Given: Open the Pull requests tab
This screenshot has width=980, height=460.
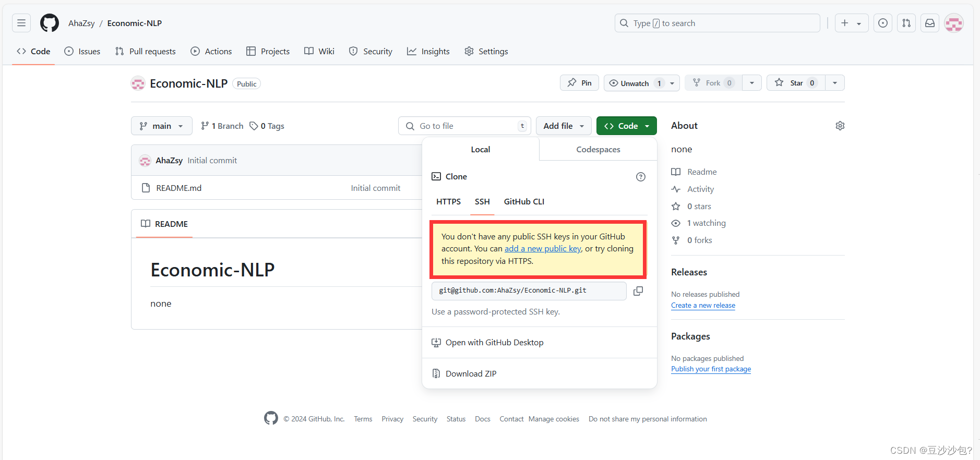Looking at the screenshot, I should coord(146,51).
